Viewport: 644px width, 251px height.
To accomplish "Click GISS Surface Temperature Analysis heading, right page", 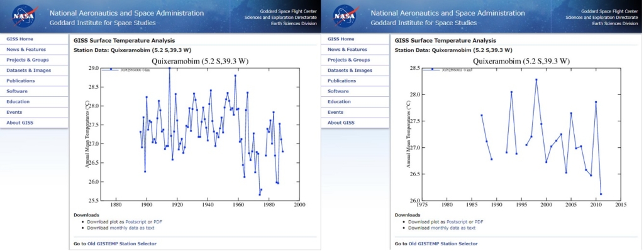I will click(445, 41).
